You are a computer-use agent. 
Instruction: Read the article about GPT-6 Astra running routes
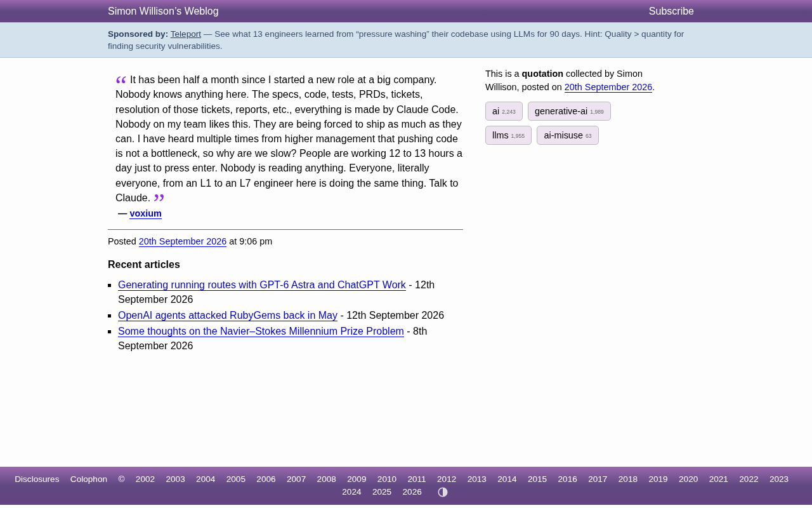pos(262,285)
